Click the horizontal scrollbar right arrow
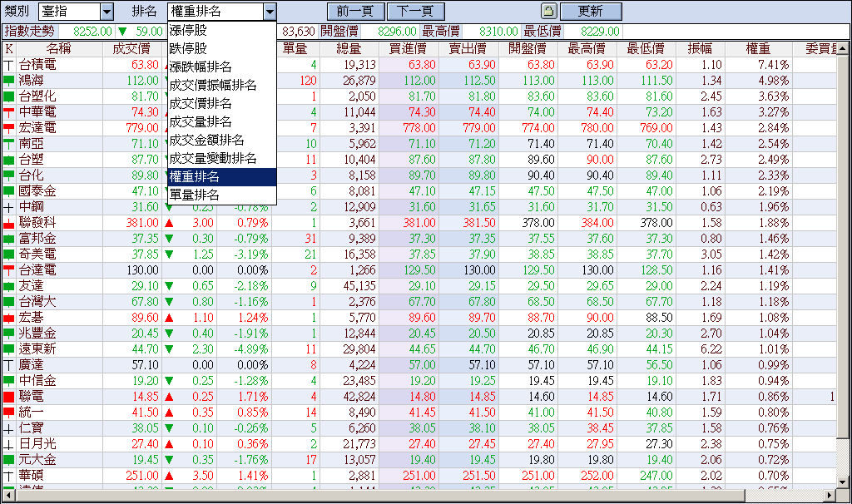The image size is (852, 504). click(830, 495)
